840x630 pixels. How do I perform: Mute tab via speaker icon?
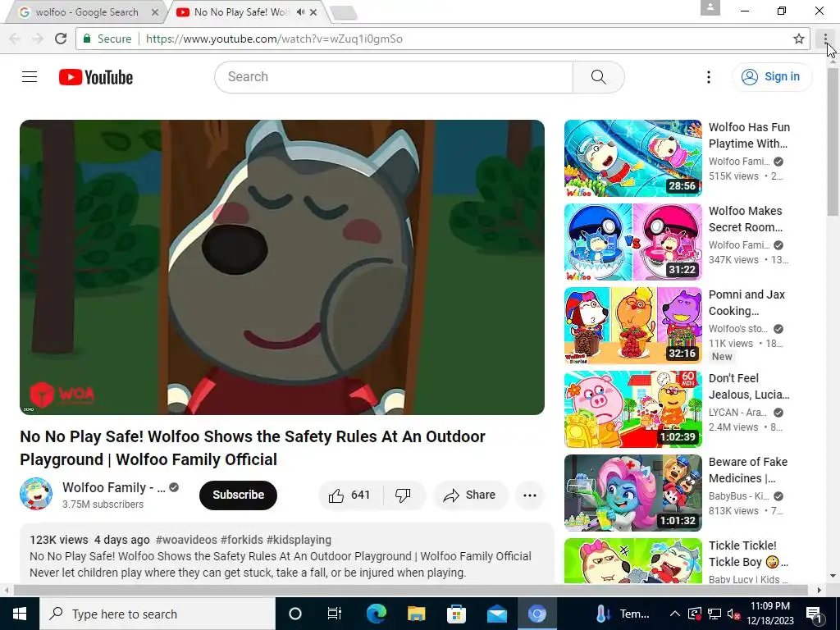[x=300, y=11]
